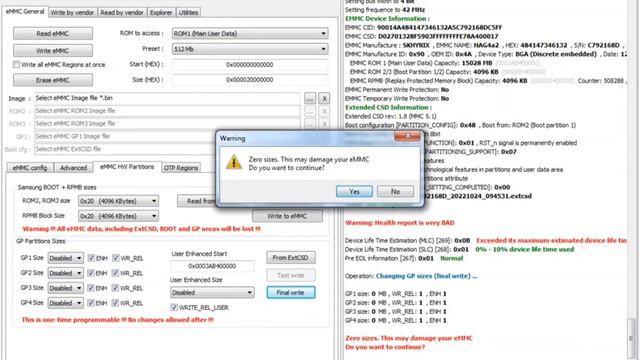640x360 pixels.
Task: Click the Read eMMC button
Action: (53, 33)
